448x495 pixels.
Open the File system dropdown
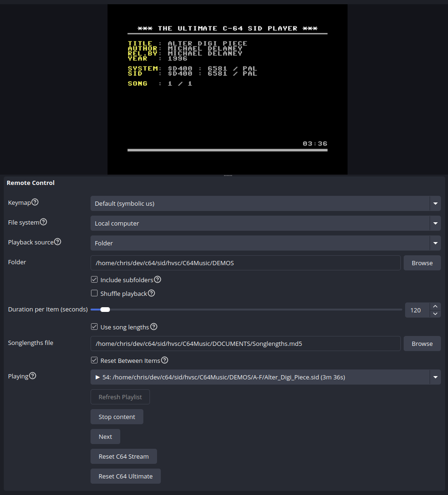(x=265, y=223)
